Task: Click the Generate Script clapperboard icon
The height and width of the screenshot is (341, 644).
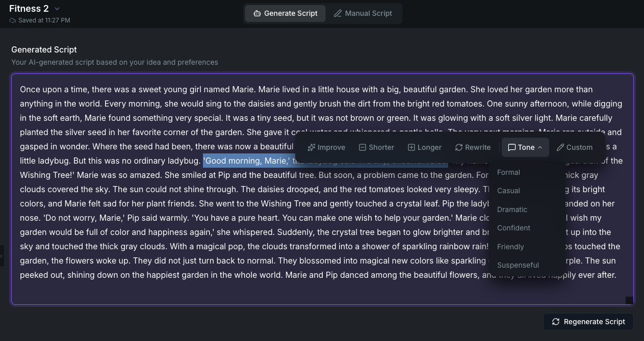Action: (257, 13)
